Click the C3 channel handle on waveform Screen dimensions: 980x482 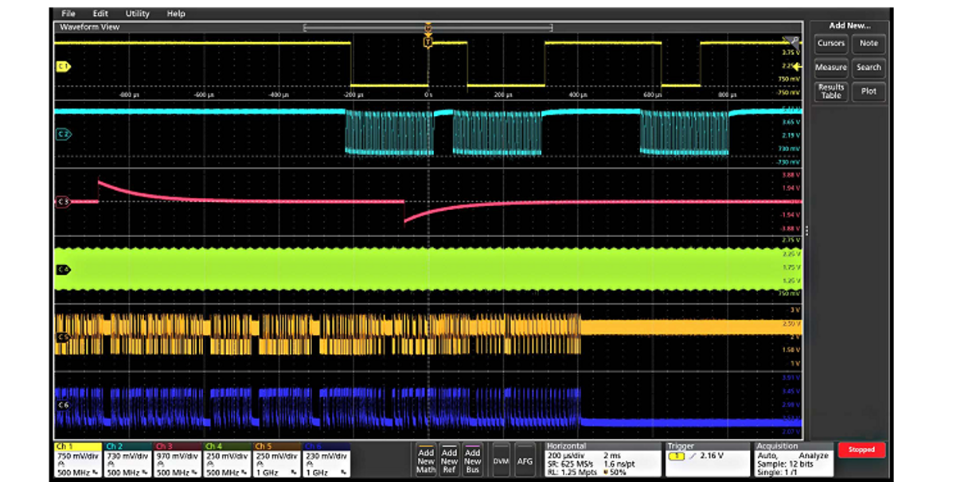coord(63,202)
